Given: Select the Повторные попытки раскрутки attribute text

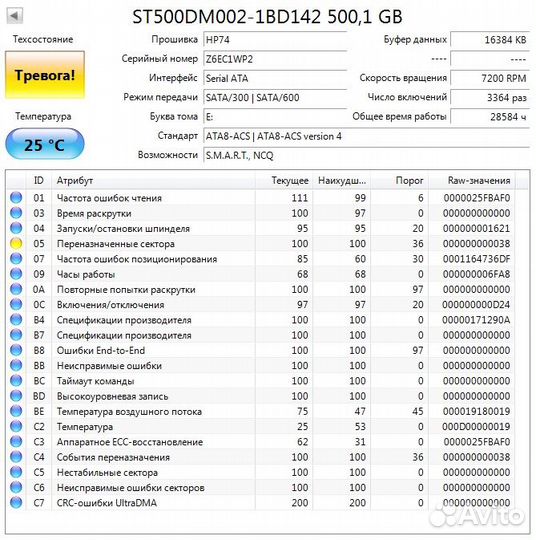Looking at the screenshot, I should tap(126, 290).
